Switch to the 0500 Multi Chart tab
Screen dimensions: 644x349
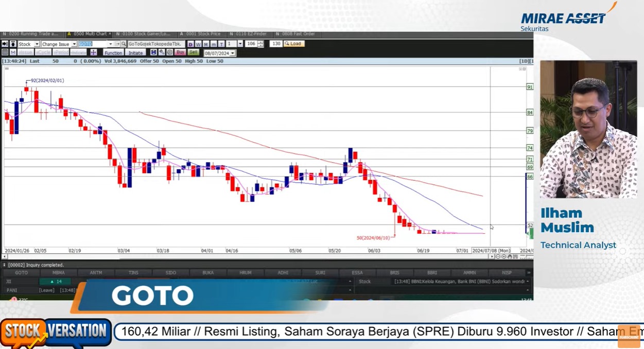tap(88, 34)
